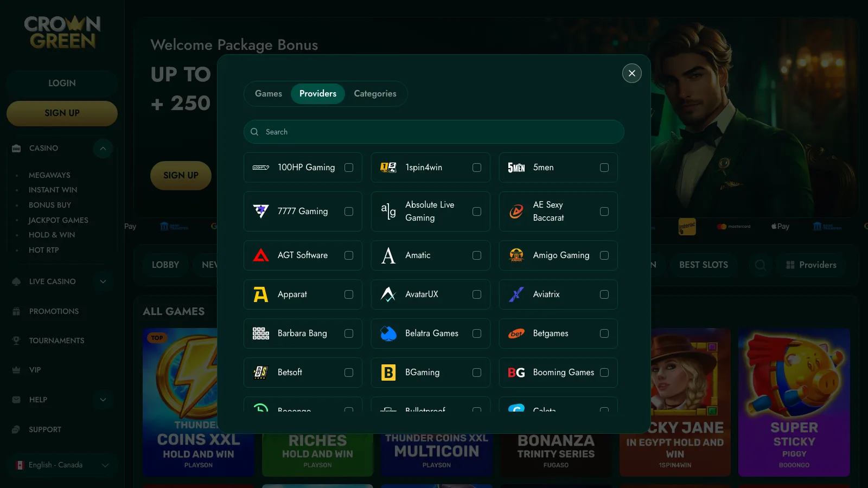
Task: Open Super Sticky Piggy game thumbnail
Action: tap(794, 402)
